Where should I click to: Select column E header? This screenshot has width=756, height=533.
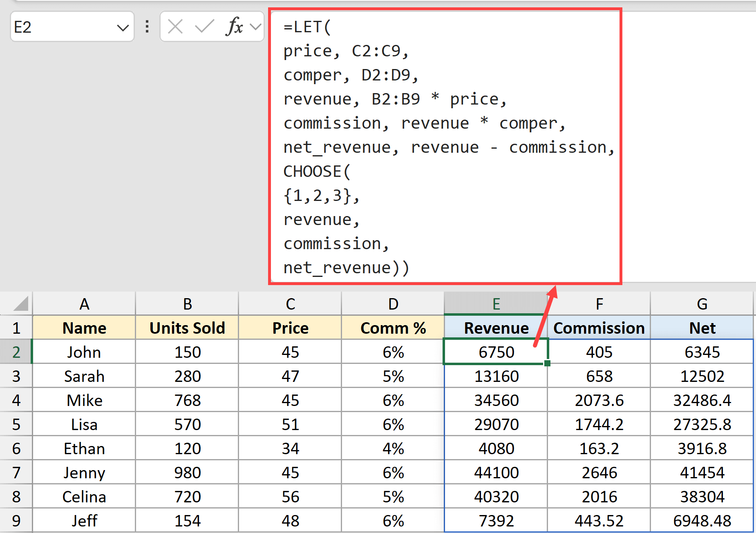(496, 303)
